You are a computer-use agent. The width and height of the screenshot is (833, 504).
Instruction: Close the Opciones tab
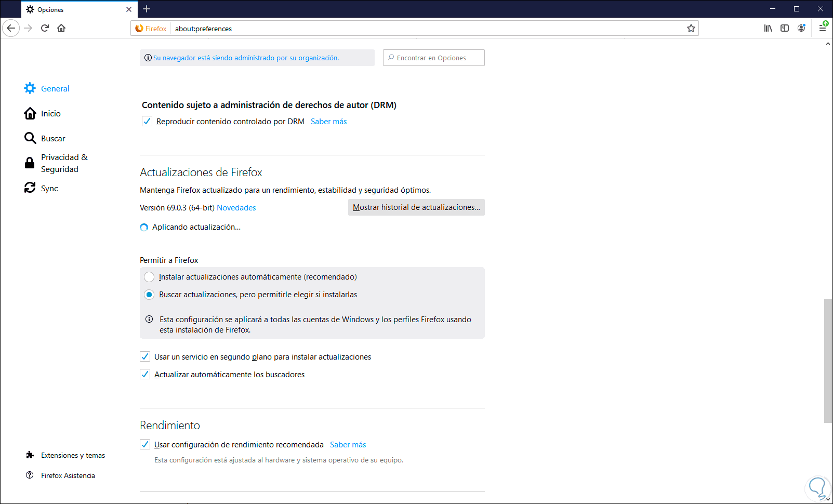tap(129, 9)
